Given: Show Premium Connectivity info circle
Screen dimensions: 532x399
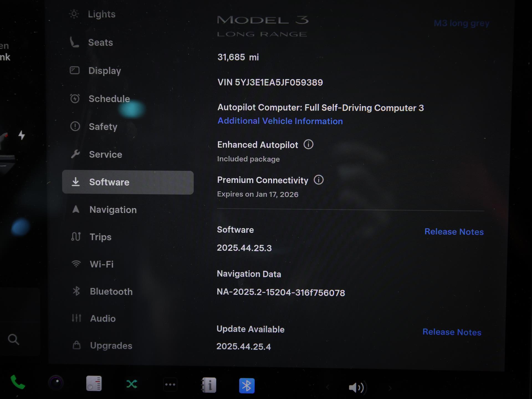Looking at the screenshot, I should [319, 180].
